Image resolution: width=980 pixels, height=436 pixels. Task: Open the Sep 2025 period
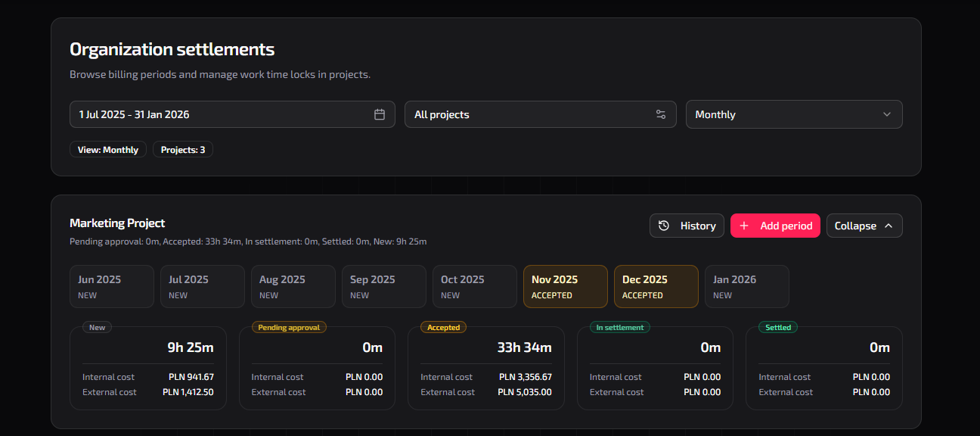(x=383, y=286)
